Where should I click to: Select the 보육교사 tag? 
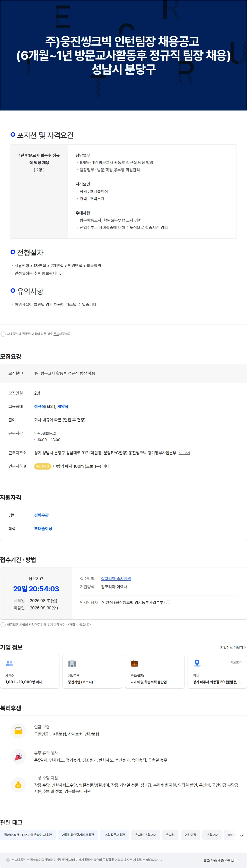point(212,835)
